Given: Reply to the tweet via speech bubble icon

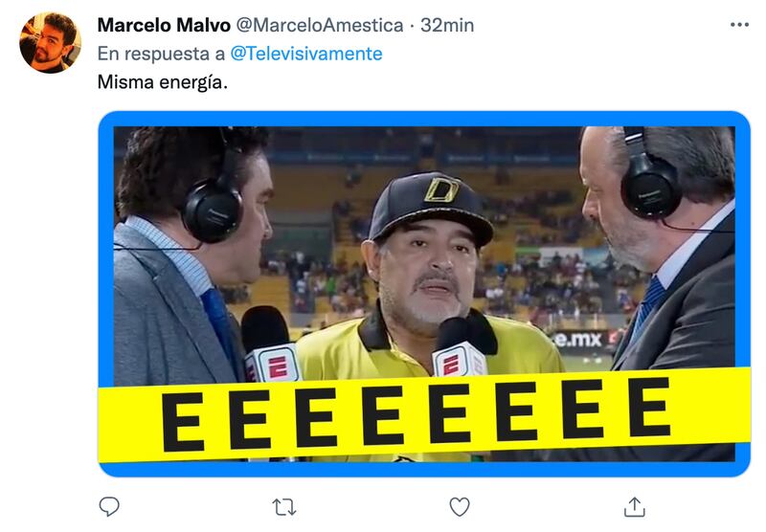Looking at the screenshot, I should 109,506.
